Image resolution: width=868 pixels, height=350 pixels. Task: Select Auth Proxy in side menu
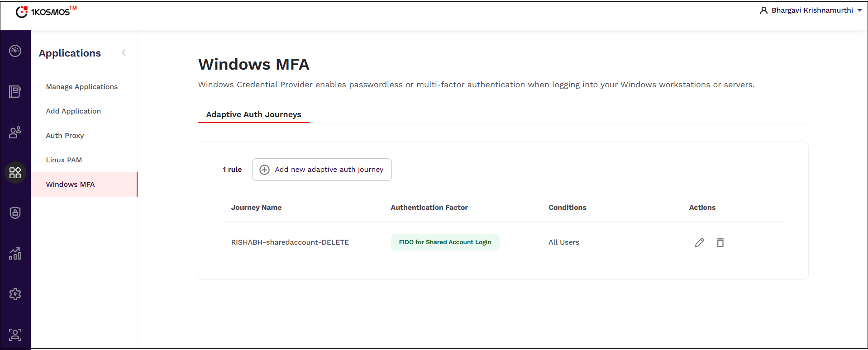tap(65, 136)
